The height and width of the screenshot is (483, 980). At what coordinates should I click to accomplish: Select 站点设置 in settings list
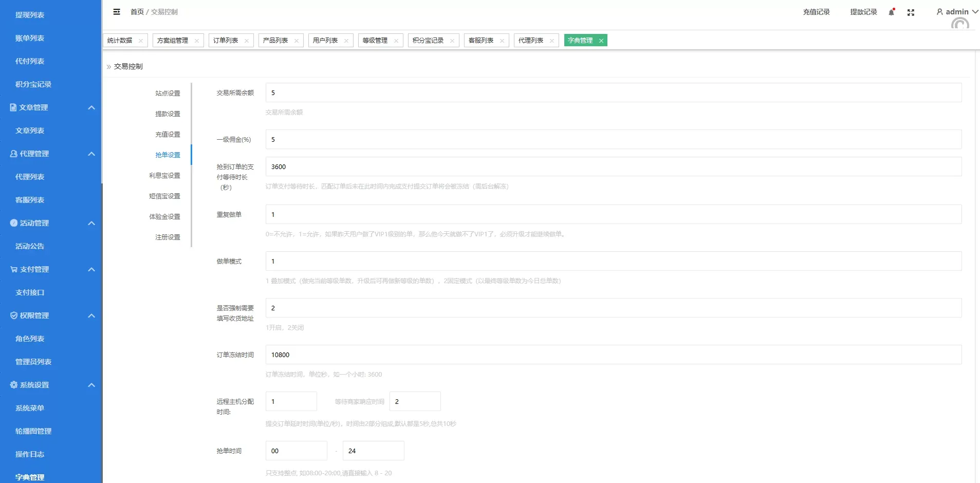[x=168, y=94]
